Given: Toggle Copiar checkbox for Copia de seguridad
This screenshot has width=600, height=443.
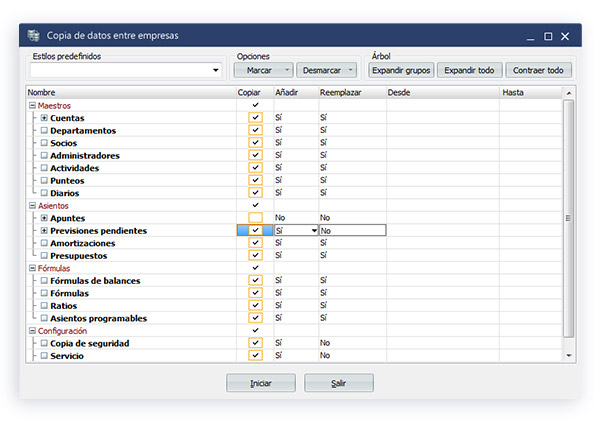Looking at the screenshot, I should tap(256, 343).
